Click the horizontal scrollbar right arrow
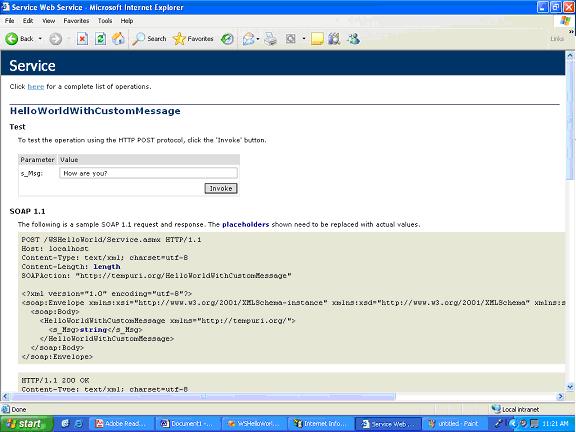This screenshot has width=576, height=432. pyautogui.click(x=561, y=396)
